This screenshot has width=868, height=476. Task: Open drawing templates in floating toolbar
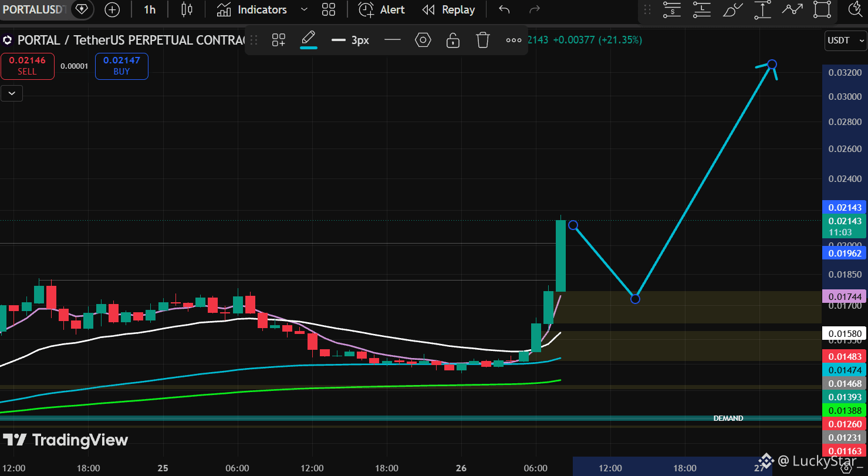(278, 40)
